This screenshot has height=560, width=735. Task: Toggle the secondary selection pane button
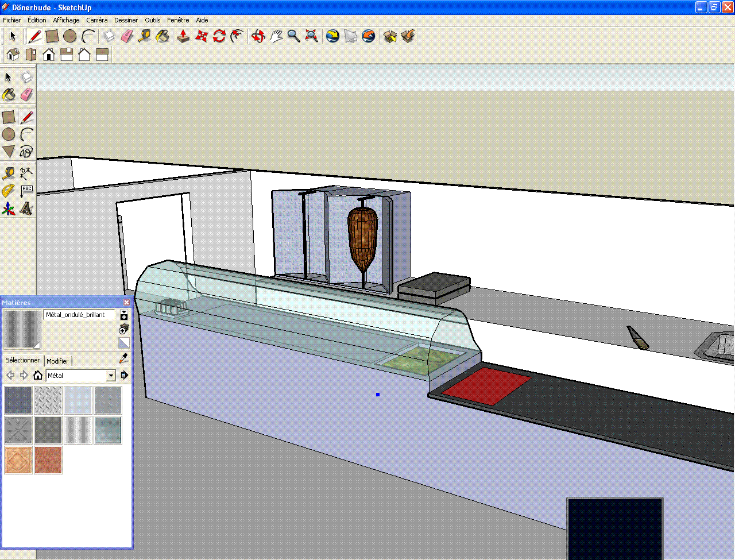tap(123, 315)
